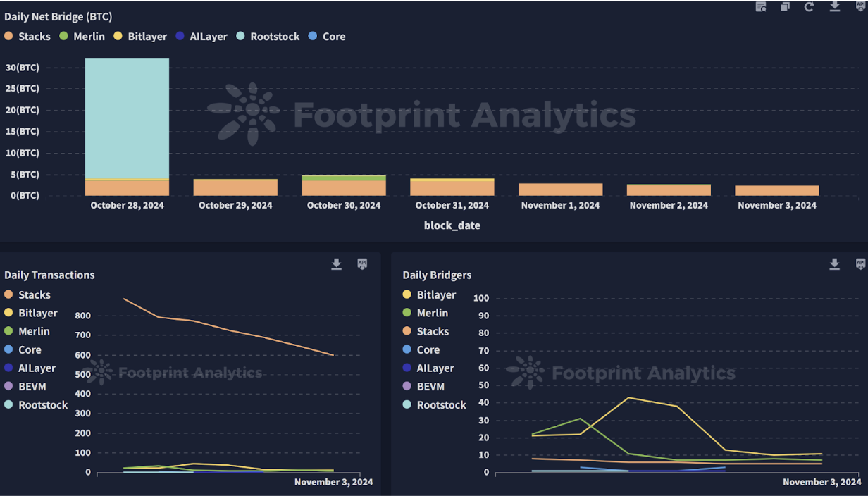
Task: Select the Stacks bar for October 29, 2024
Action: 235,187
